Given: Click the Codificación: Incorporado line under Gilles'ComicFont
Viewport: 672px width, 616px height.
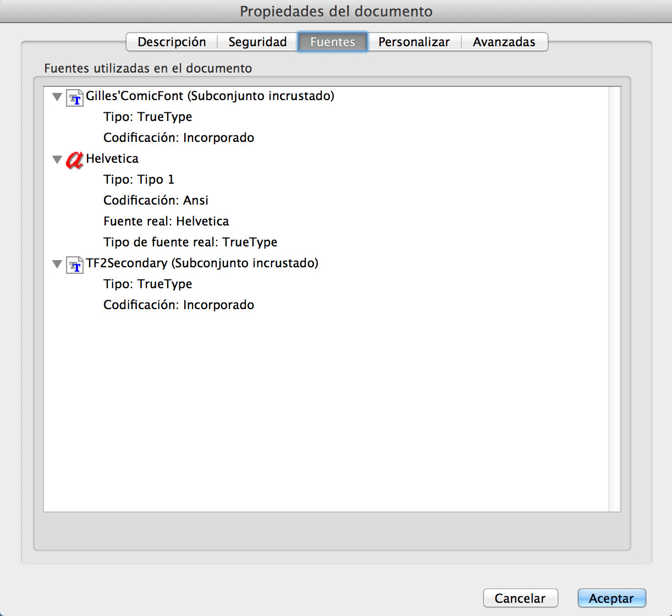Looking at the screenshot, I should pos(178,137).
